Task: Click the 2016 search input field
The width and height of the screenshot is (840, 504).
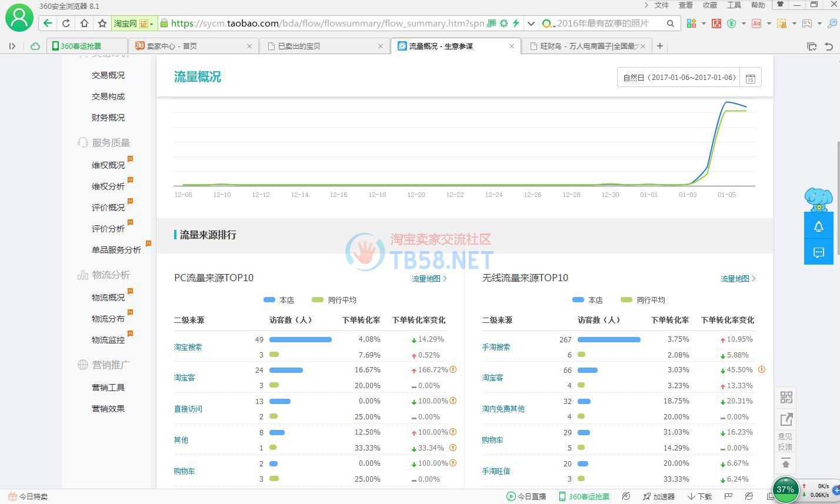Action: (606, 24)
